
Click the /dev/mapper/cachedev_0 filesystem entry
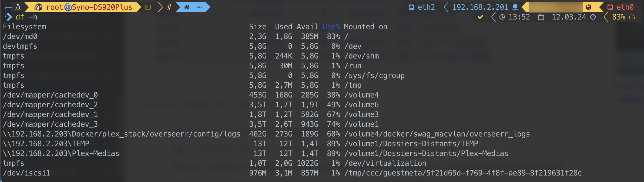[50, 95]
